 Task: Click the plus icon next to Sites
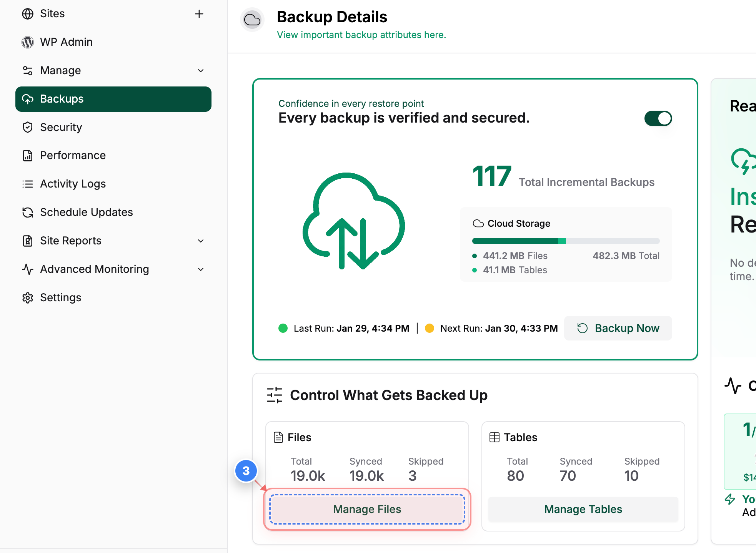(199, 14)
